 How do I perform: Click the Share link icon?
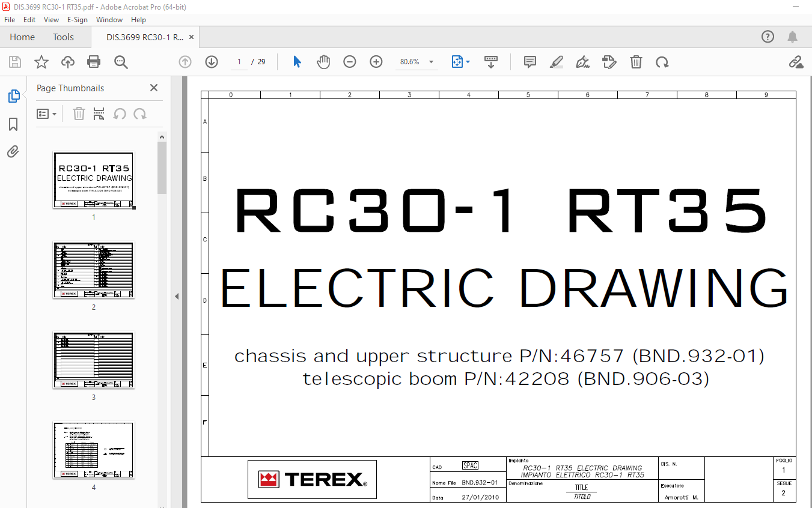(796, 62)
